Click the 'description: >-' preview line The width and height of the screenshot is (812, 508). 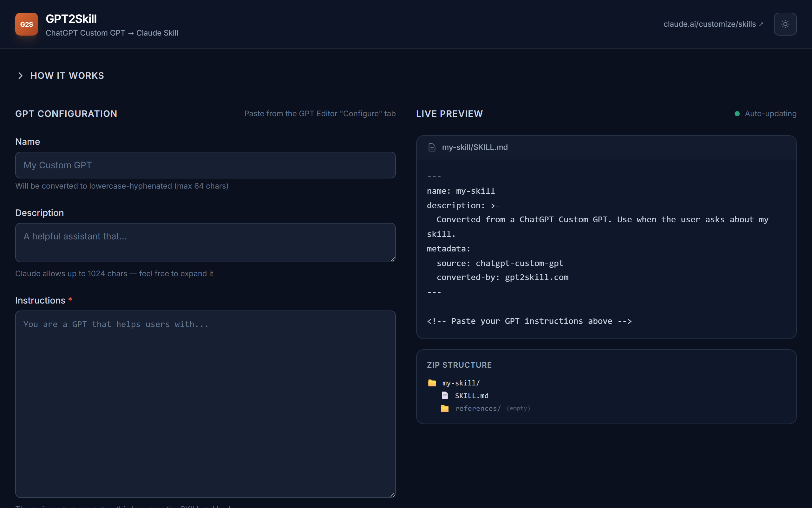point(463,205)
